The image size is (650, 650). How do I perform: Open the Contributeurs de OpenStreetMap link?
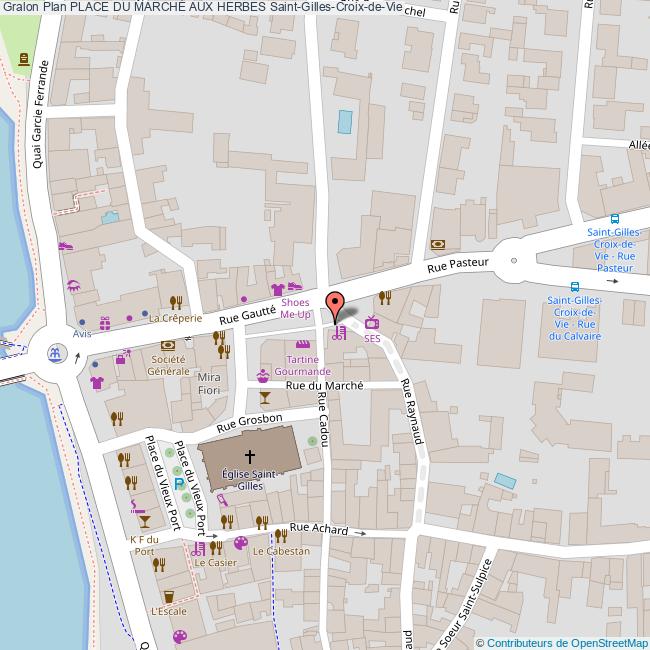tap(568, 642)
